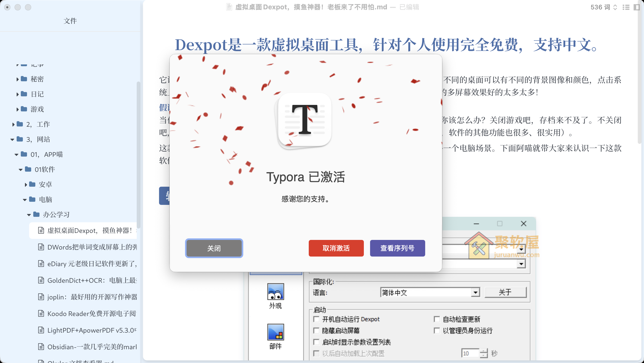Image resolution: width=644 pixels, height=363 pixels.
Task: Increase the 10 second delay stepper
Action: click(x=483, y=351)
